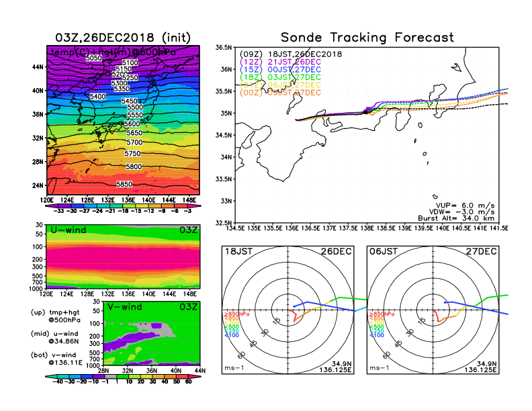Viewport: 532px width, 411px height.
Task: Select the "temp(C)+hgt(m)@500hPa" map caption
Action: (x=114, y=52)
